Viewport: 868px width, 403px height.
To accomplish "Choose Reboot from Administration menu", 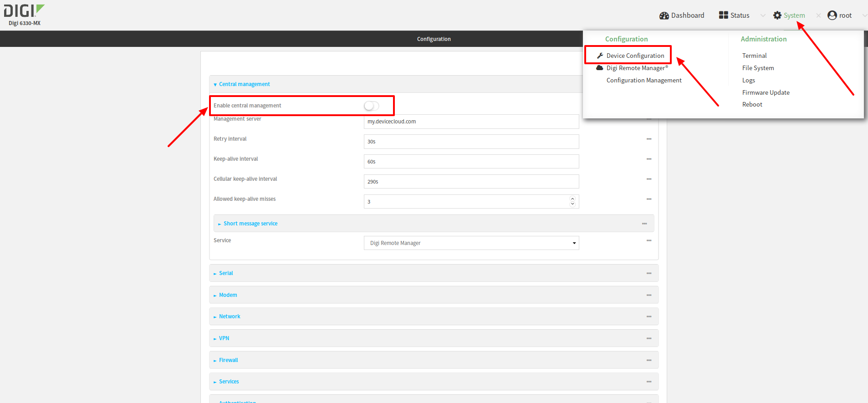I will (x=752, y=104).
